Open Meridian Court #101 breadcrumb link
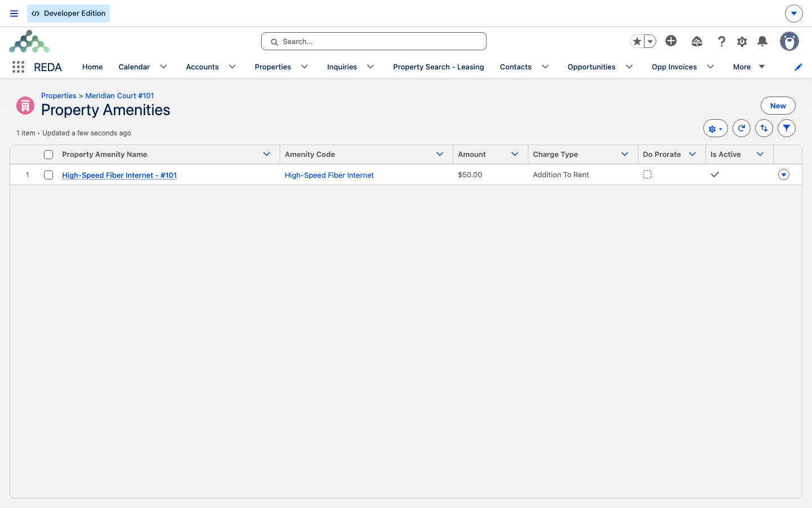The width and height of the screenshot is (812, 508). point(120,95)
